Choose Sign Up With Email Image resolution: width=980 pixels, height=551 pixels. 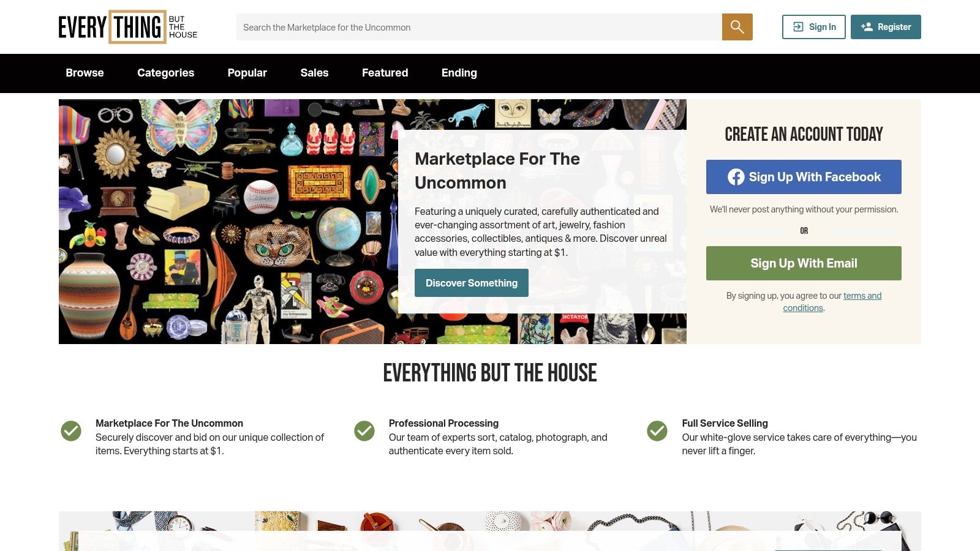click(x=804, y=263)
